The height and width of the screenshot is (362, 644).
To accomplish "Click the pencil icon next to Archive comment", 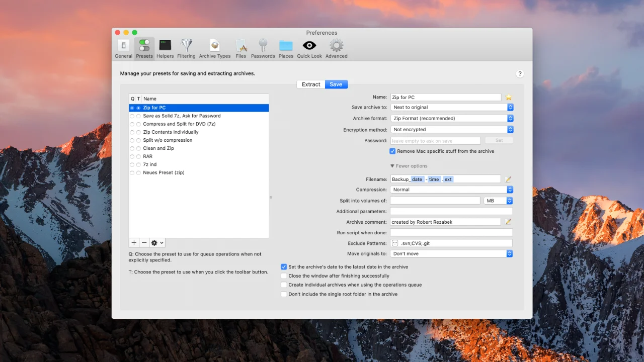I will (x=508, y=222).
